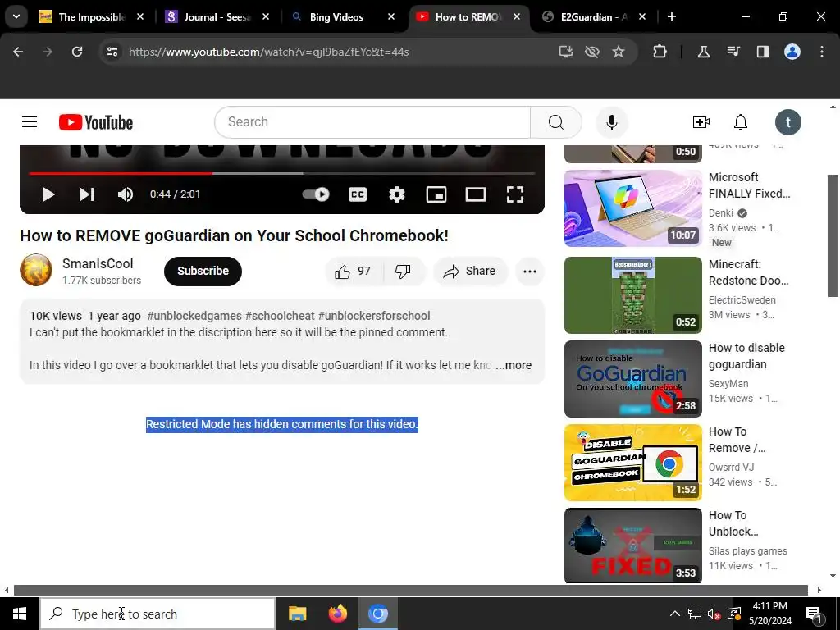The height and width of the screenshot is (630, 840).
Task: Reload the current page
Action: tap(77, 52)
